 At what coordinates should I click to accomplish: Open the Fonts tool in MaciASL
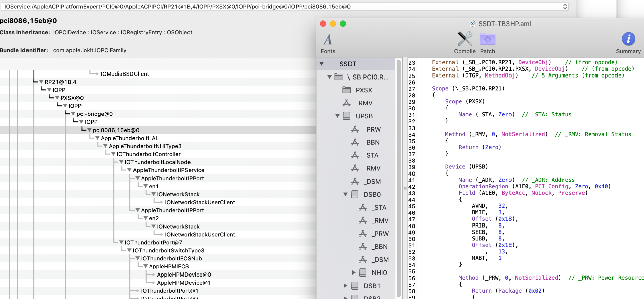(x=328, y=43)
